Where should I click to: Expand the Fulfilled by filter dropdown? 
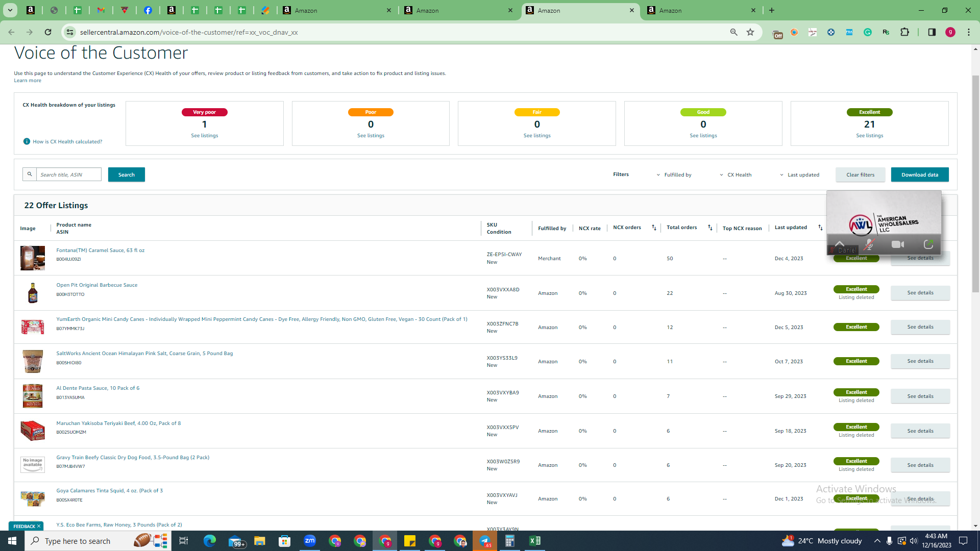pyautogui.click(x=674, y=175)
